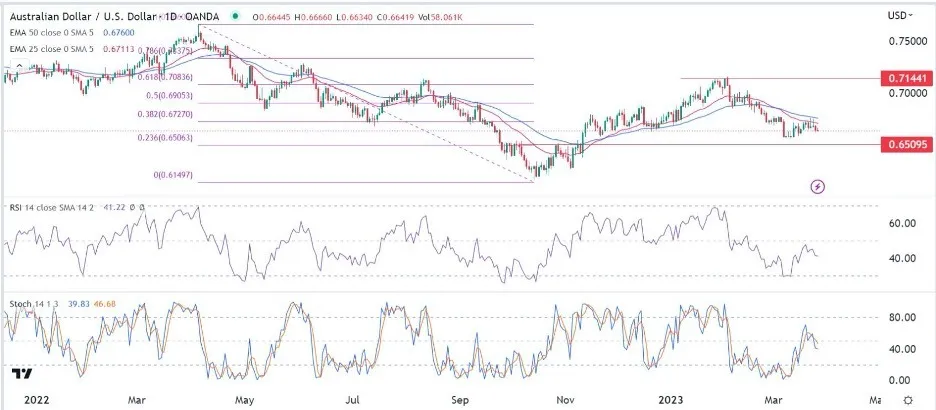Click the 0.75000 level on the price axis
Viewport: 936px width, 410px height.
coord(907,42)
